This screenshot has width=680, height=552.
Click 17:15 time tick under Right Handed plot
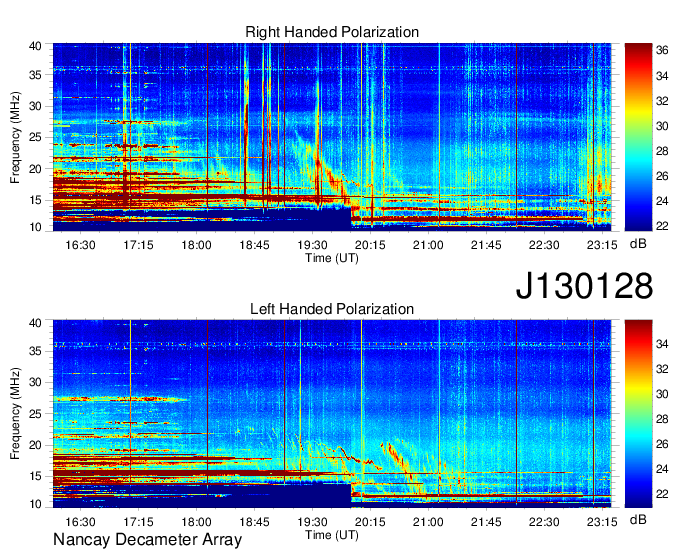pos(138,245)
